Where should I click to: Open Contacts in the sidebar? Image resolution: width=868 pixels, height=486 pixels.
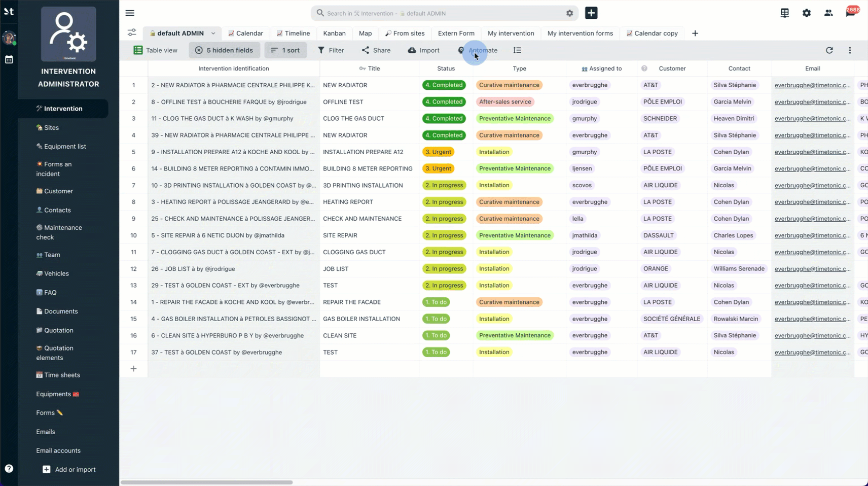[x=53, y=210]
